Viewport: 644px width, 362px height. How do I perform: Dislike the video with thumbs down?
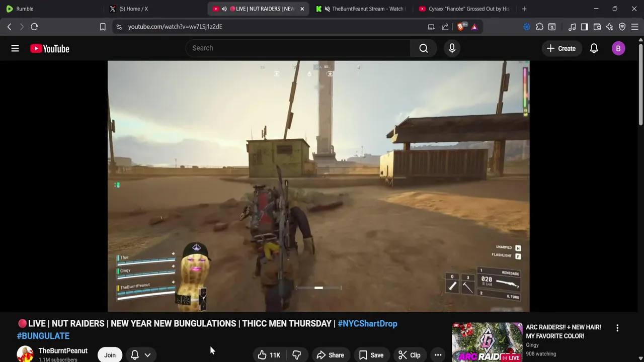[296, 355]
